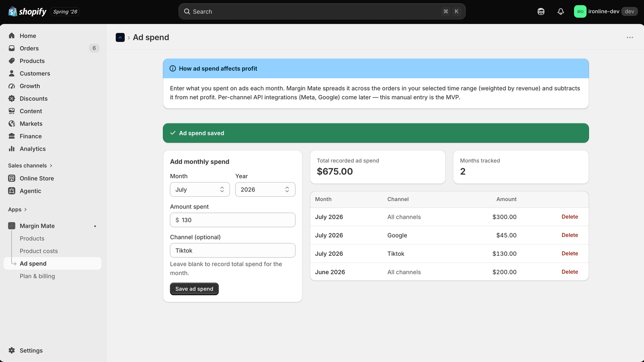The width and height of the screenshot is (644, 362).
Task: Click the Margin Mate pin dot
Action: pos(95,226)
